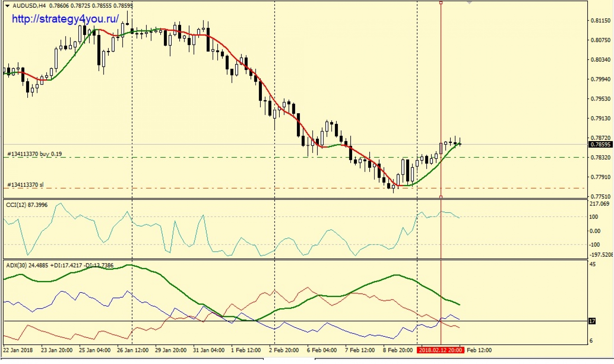Click the 26 Jan 12:00 time axis label

point(133,350)
